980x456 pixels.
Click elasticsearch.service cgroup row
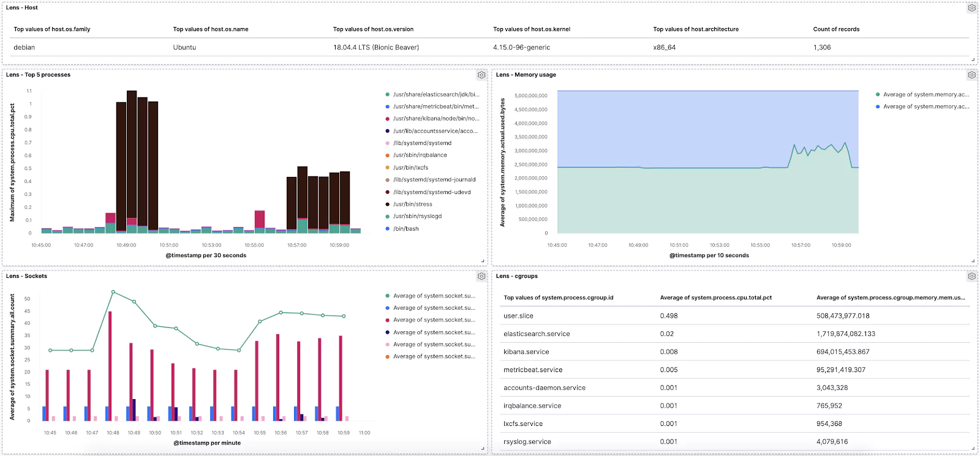click(x=735, y=334)
